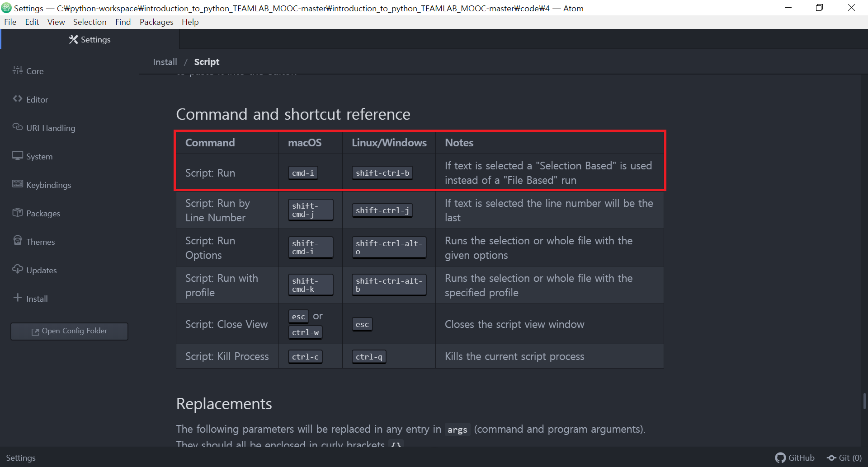Click the shift-ctrl-alt-b key label
868x467 pixels.
tap(389, 285)
